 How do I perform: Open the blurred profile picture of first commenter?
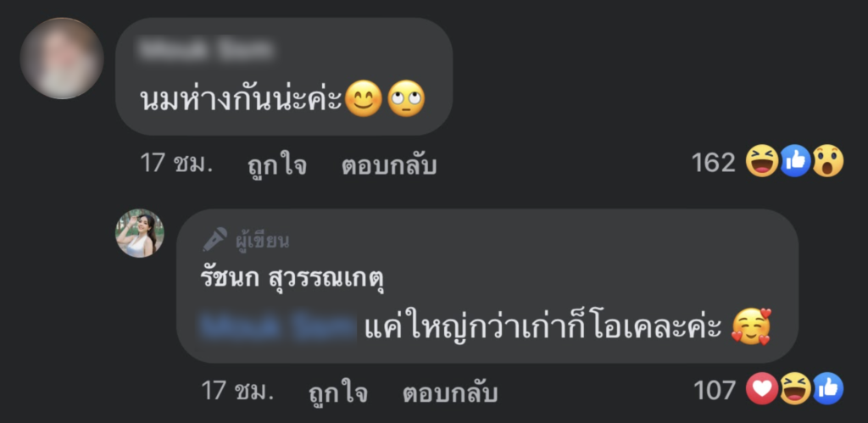coord(61,58)
